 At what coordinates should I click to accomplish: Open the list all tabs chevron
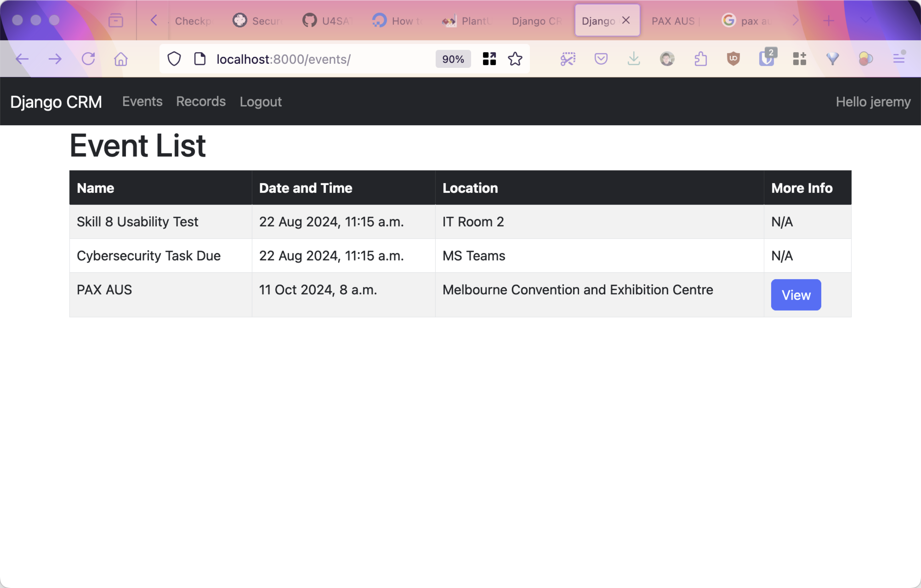point(866,20)
